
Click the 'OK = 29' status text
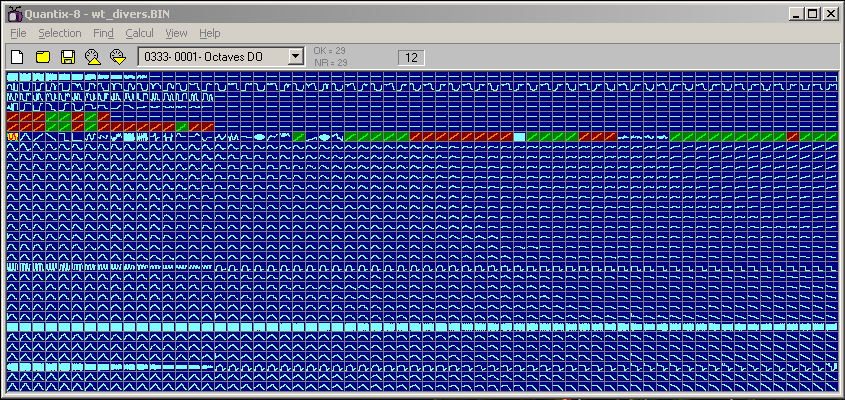point(329,51)
